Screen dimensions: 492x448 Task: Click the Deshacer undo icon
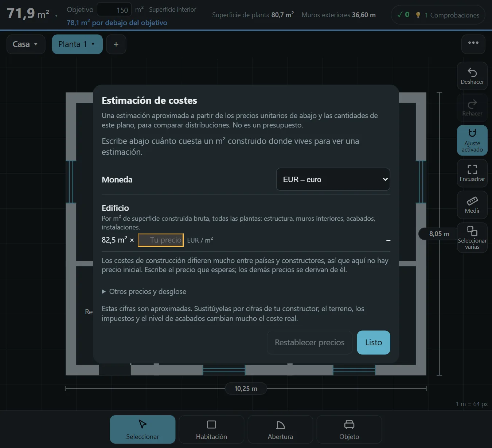click(x=472, y=72)
